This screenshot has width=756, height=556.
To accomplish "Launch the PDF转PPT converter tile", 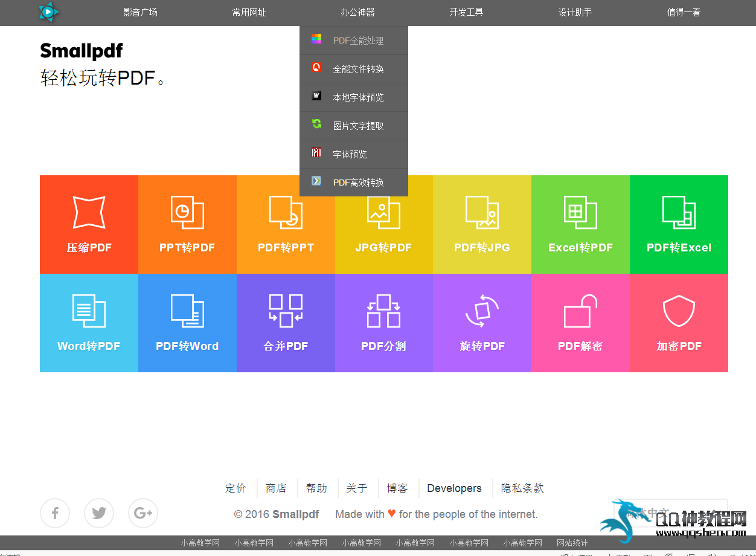I will (286, 224).
